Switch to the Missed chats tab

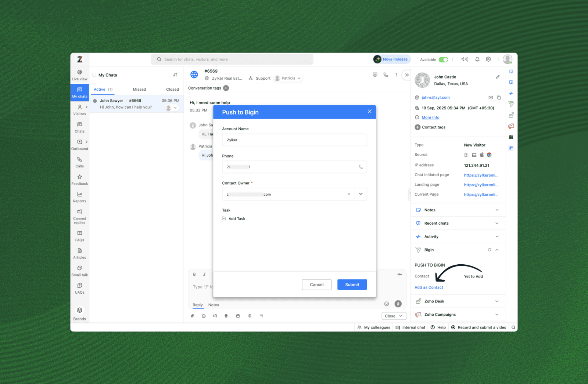139,90
